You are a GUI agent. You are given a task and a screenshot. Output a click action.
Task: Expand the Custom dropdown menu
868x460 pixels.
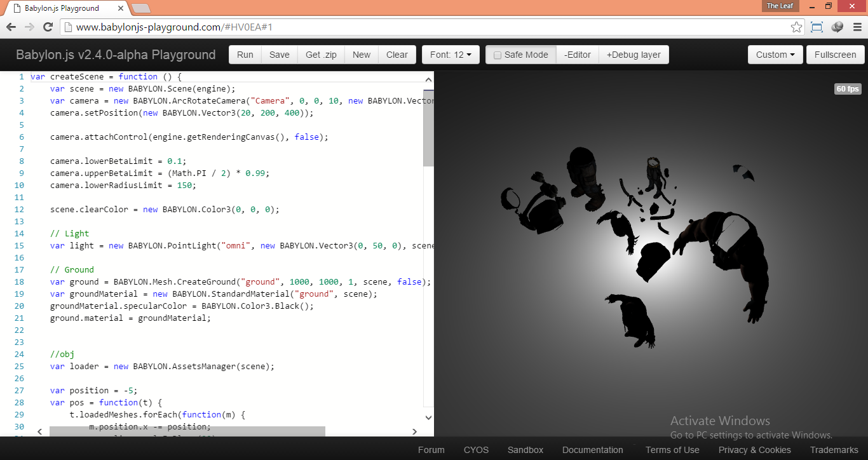(775, 55)
